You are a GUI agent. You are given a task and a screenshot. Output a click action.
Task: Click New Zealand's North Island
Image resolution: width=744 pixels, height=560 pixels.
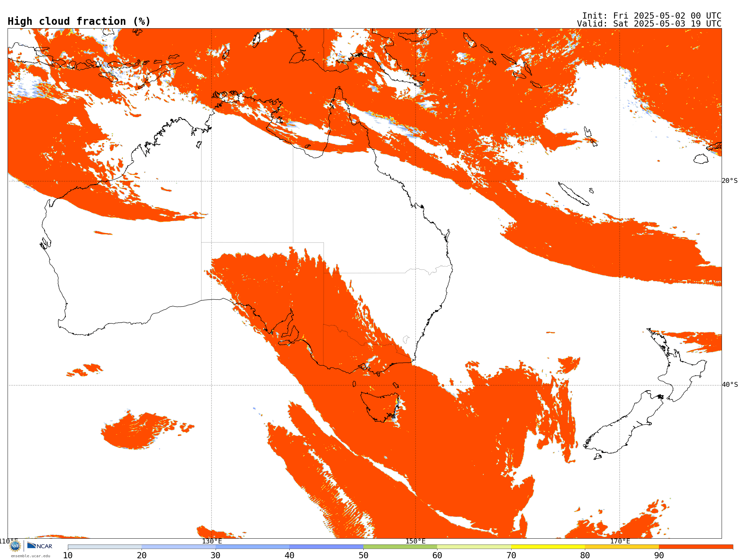677,365
